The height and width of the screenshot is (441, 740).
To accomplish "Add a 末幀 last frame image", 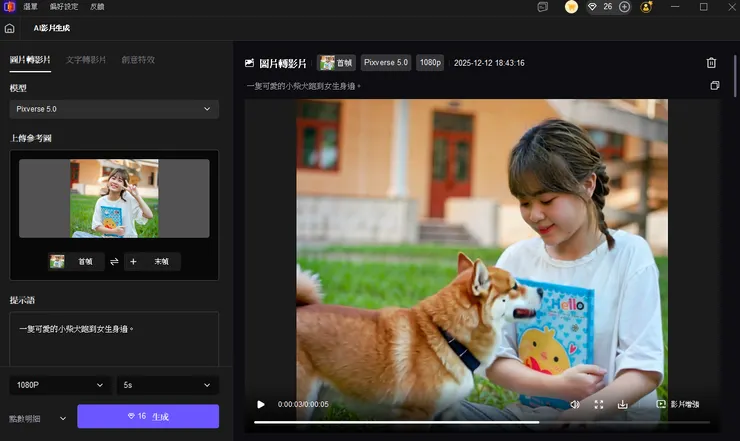I will tap(152, 262).
